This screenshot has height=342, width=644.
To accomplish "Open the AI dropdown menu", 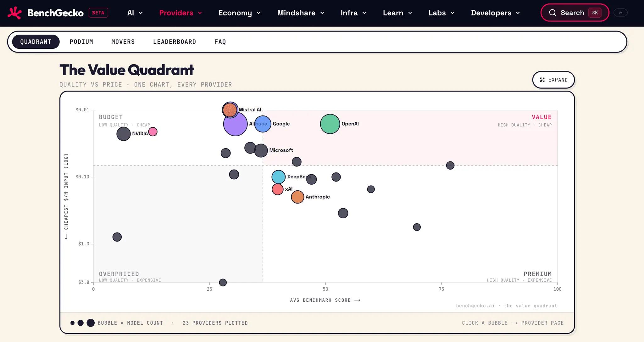I will tap(135, 13).
